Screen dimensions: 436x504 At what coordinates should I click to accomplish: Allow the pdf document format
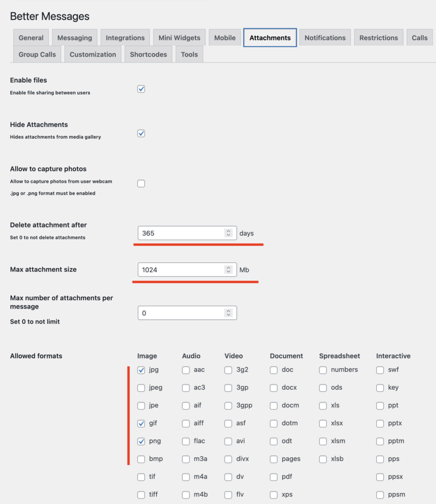(274, 477)
